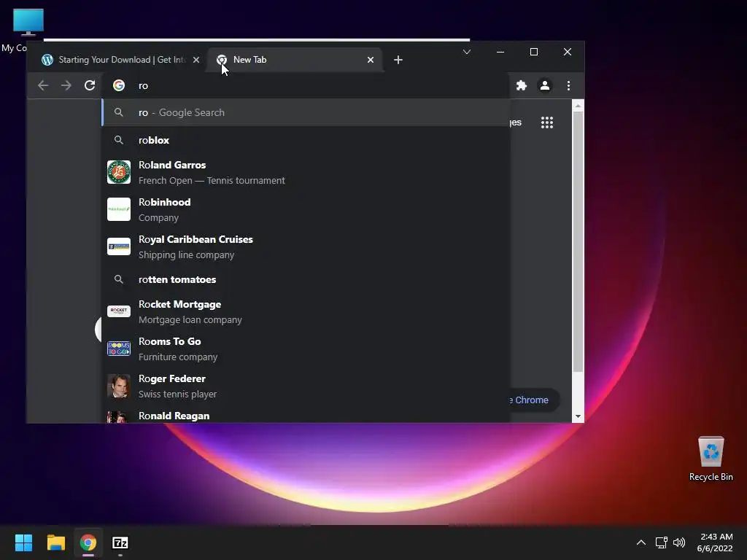Open the clock showing 2:43 AM

715,542
